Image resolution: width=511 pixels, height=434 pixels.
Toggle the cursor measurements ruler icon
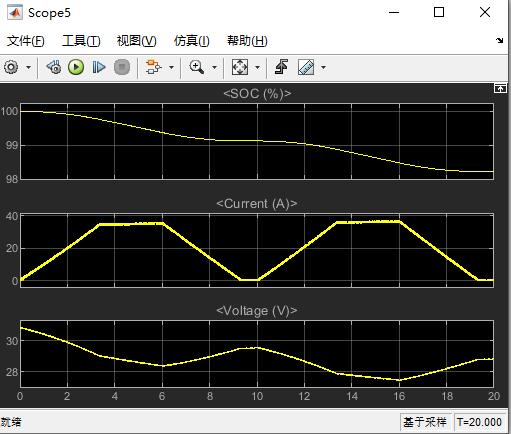pos(306,67)
